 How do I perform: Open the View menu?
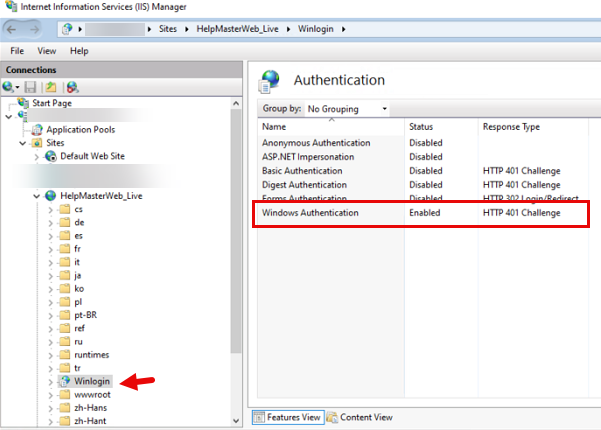pos(47,51)
